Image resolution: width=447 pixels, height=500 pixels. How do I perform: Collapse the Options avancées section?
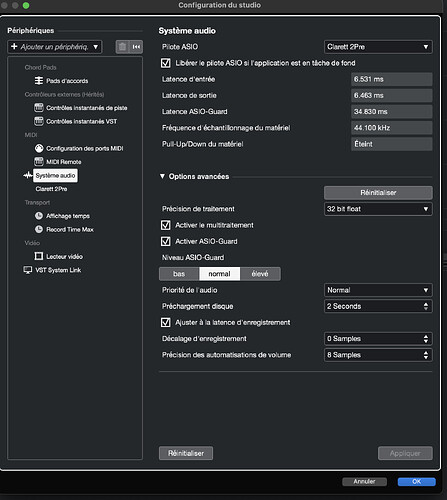click(162, 176)
